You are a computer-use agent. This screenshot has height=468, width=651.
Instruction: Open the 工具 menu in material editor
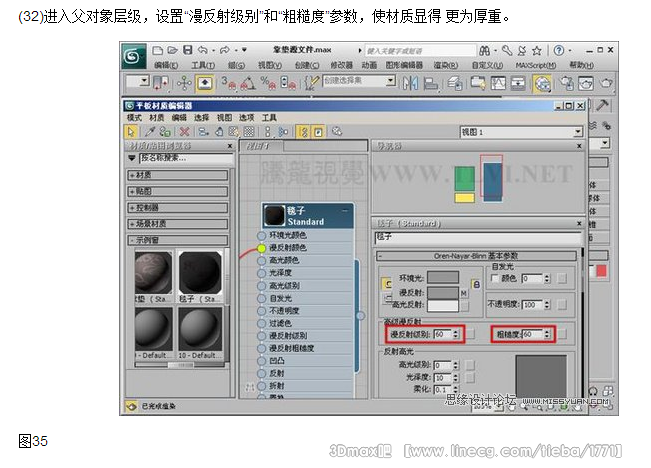point(269,118)
